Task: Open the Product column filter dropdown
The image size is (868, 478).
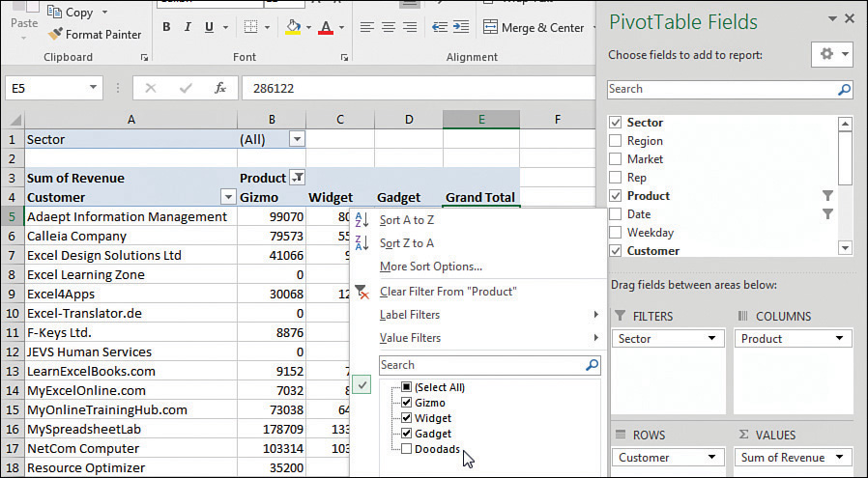Action: pos(298,178)
